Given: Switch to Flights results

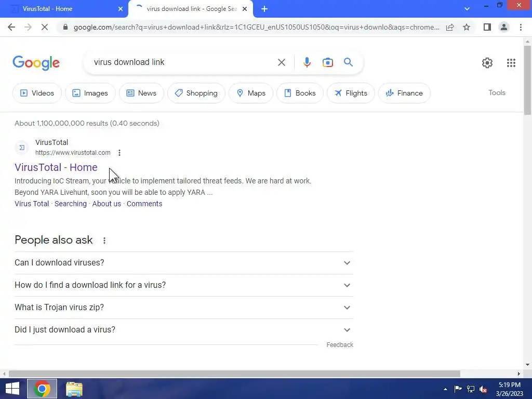Looking at the screenshot, I should [x=351, y=93].
